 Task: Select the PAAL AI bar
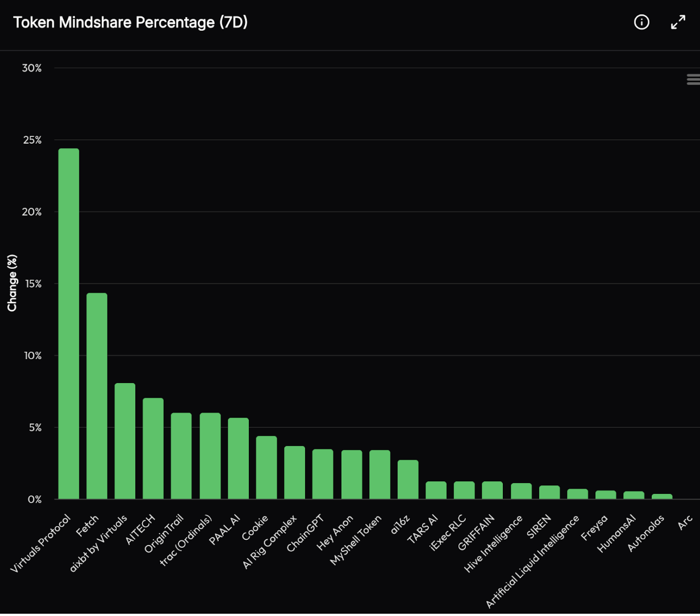[x=238, y=459]
